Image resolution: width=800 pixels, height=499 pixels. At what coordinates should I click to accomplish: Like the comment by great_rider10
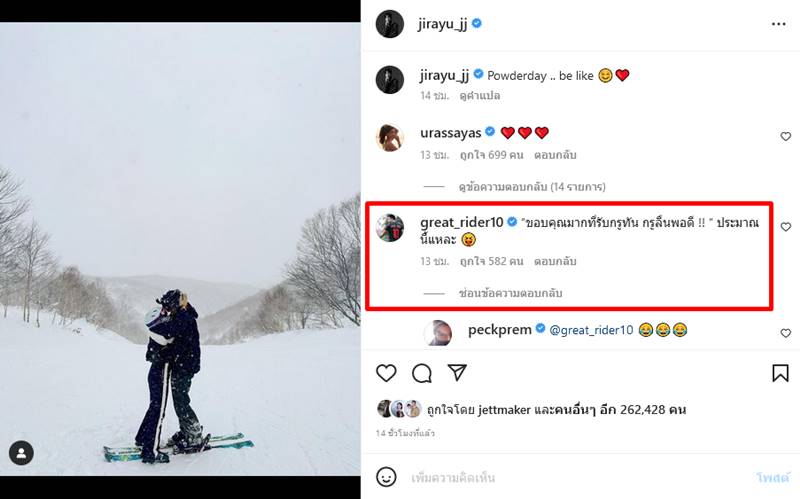click(785, 227)
